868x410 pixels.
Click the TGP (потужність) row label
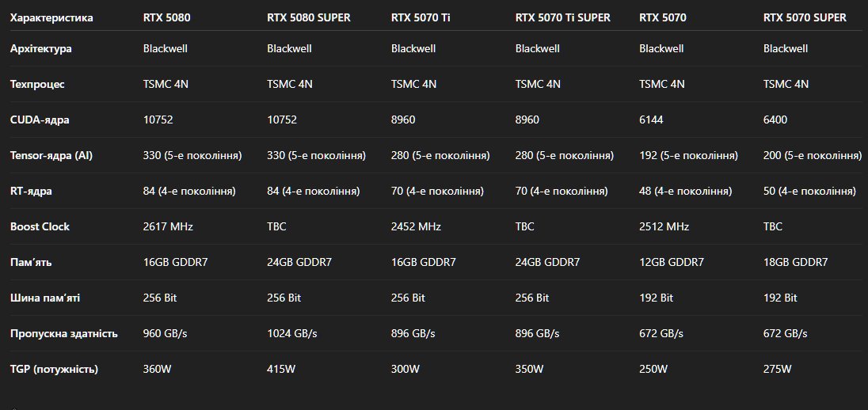coord(54,369)
